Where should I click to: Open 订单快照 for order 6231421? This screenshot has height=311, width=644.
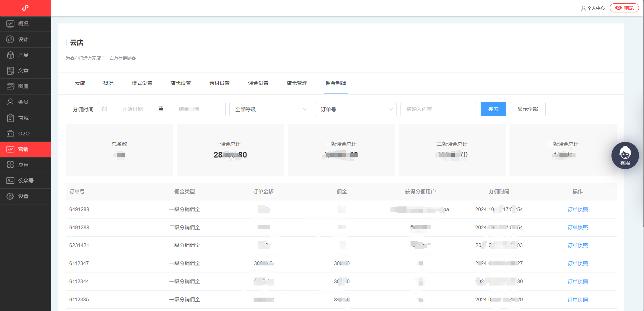[x=578, y=246]
